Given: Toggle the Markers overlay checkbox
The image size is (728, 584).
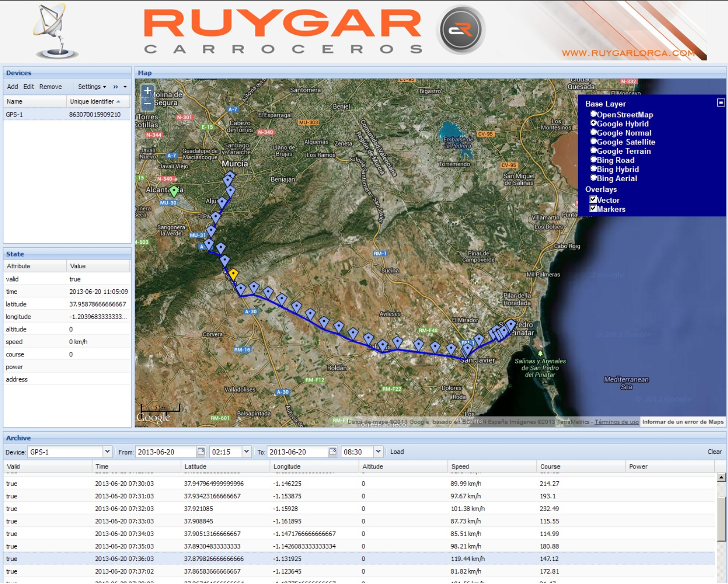Looking at the screenshot, I should [x=593, y=209].
